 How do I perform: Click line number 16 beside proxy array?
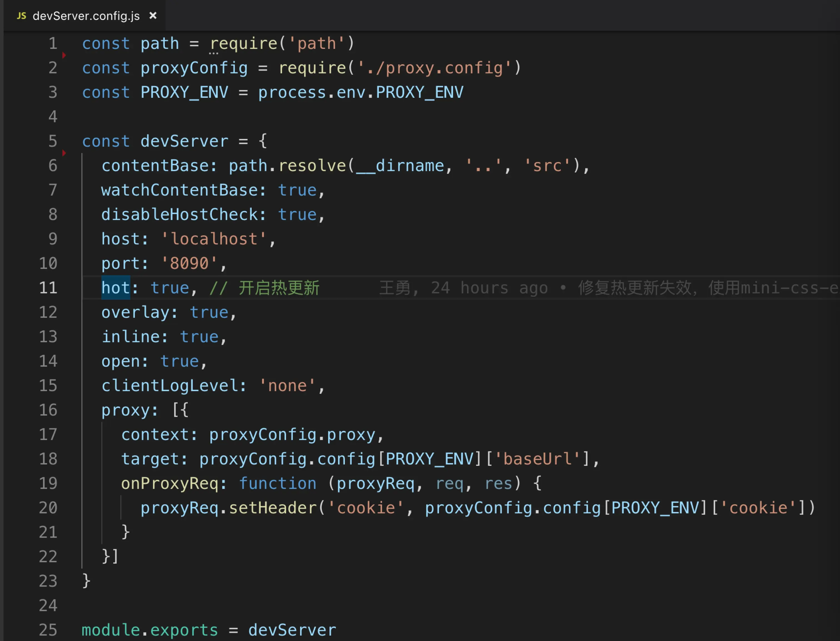coord(48,410)
